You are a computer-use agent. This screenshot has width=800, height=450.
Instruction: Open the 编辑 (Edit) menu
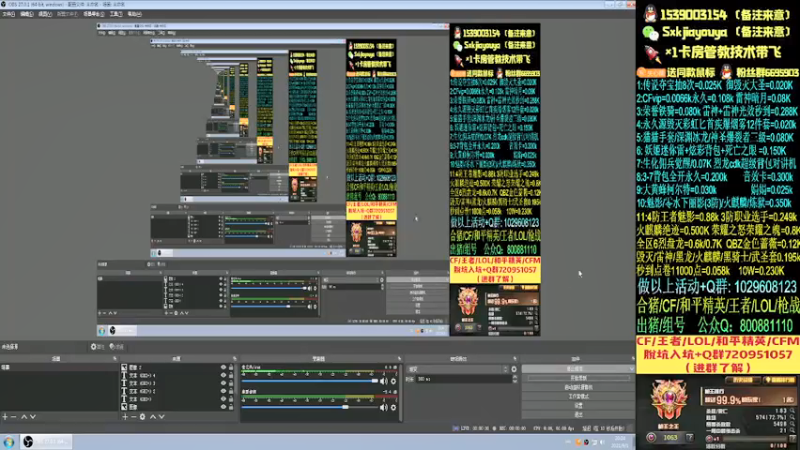pyautogui.click(x=27, y=14)
